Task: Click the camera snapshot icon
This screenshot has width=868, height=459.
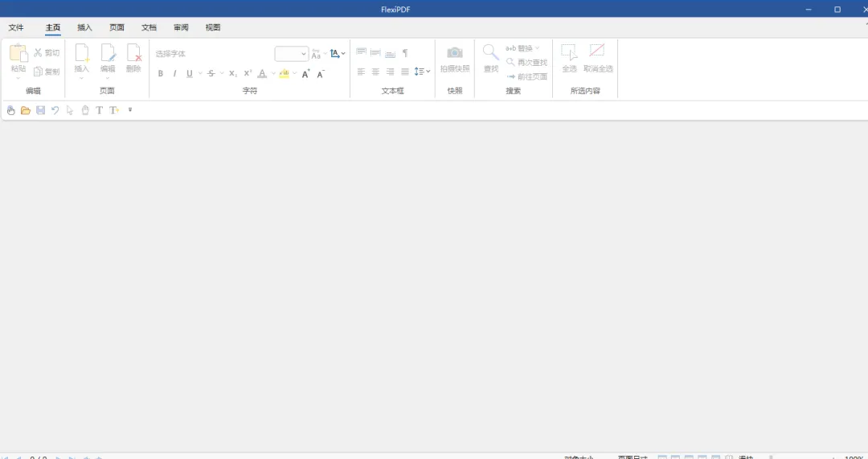Action: (x=455, y=52)
